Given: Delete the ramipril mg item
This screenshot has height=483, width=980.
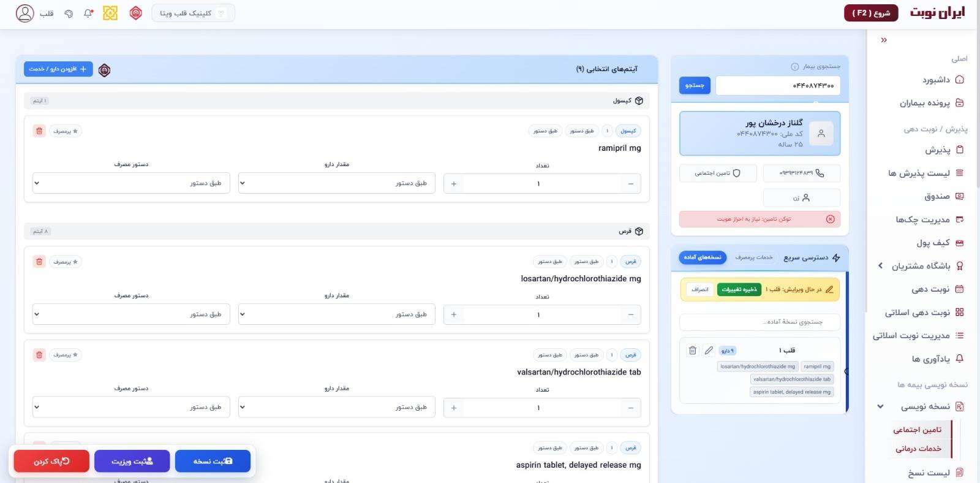Looking at the screenshot, I should (x=39, y=131).
